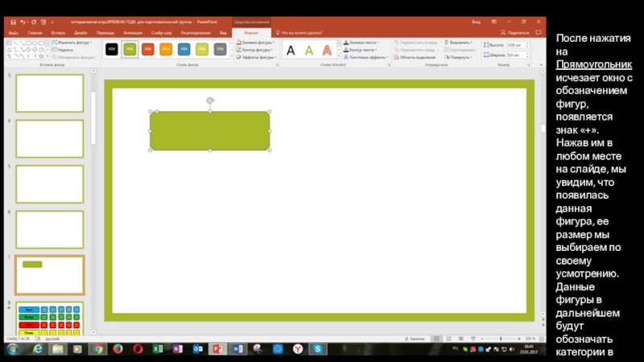Screen dimensions: 644x362
Task: Click the green rounded rectangle on slide
Action: [210, 131]
